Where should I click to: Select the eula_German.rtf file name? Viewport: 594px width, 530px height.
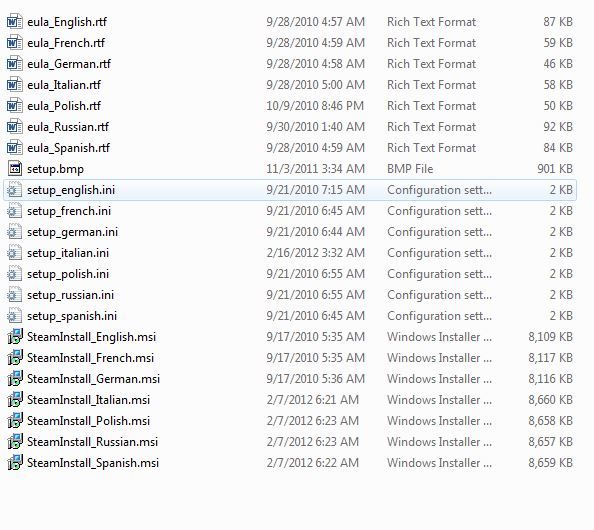coord(69,64)
